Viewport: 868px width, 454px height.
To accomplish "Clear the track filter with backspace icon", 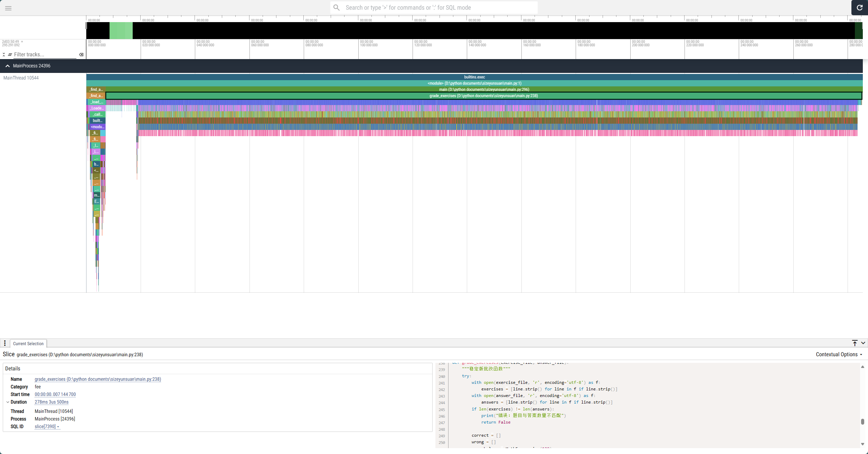I will pos(81,55).
